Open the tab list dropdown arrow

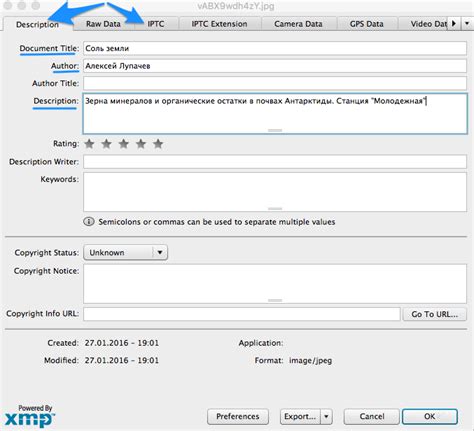click(x=467, y=24)
